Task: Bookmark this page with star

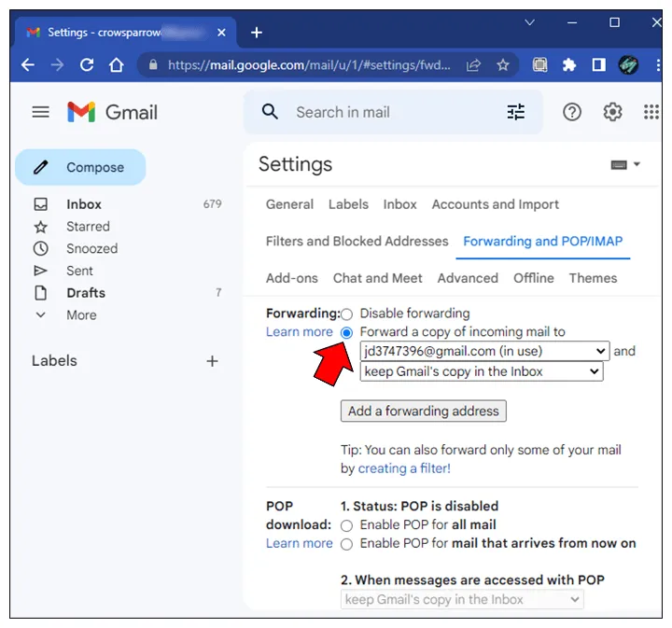Action: point(503,65)
